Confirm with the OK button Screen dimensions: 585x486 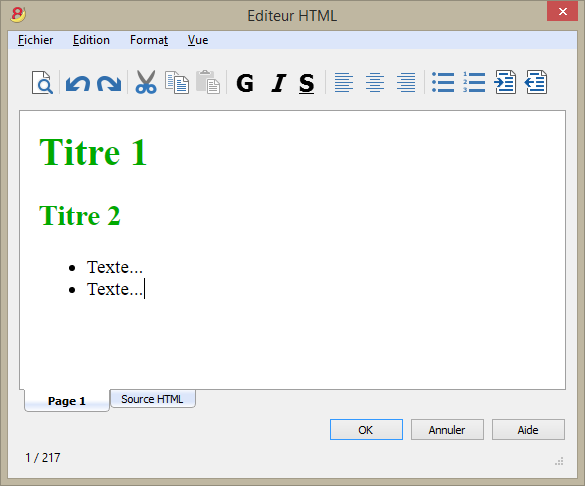pos(366,430)
